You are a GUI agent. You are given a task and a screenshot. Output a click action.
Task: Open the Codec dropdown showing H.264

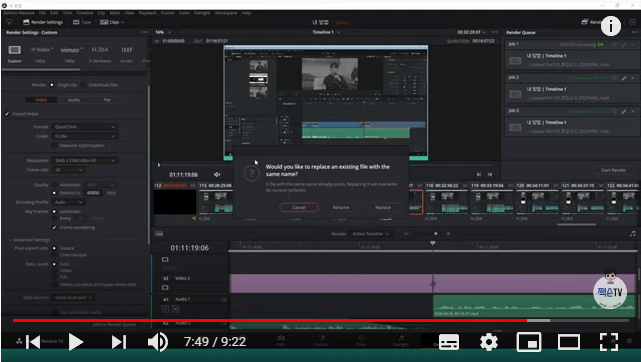pyautogui.click(x=85, y=136)
